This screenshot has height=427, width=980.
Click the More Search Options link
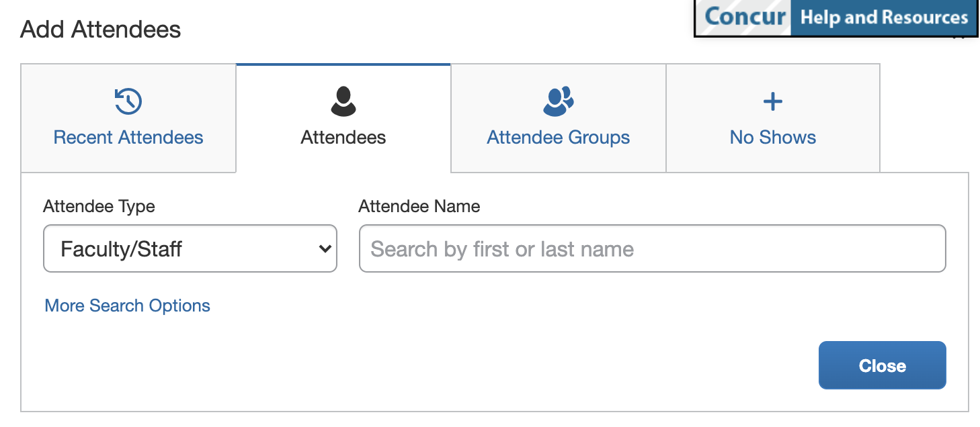pos(127,305)
